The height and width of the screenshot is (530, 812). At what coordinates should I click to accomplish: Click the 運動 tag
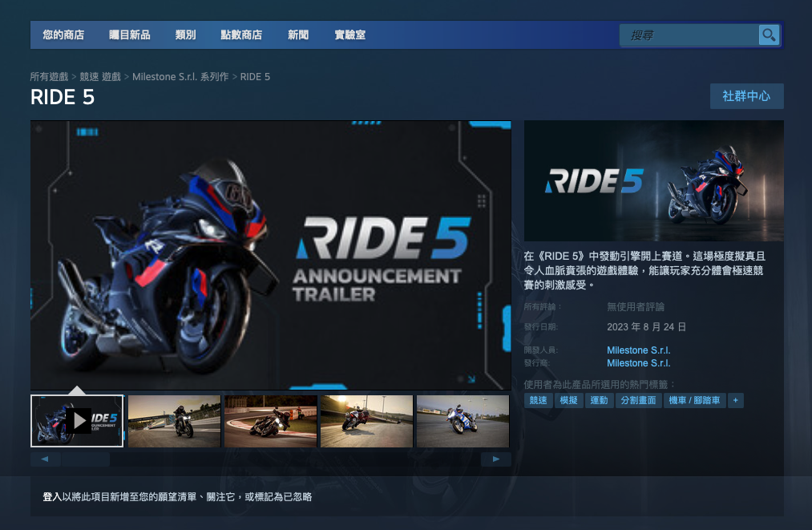[x=599, y=400]
